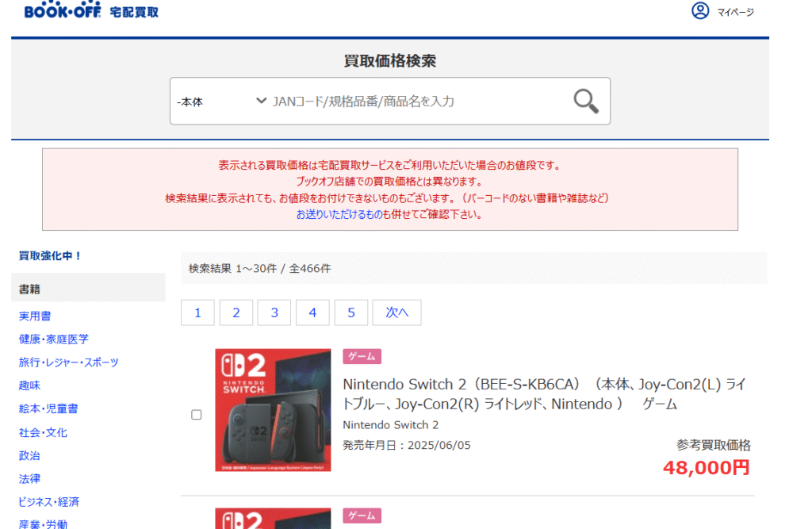Select 政治 category in sidebar

click(x=29, y=456)
